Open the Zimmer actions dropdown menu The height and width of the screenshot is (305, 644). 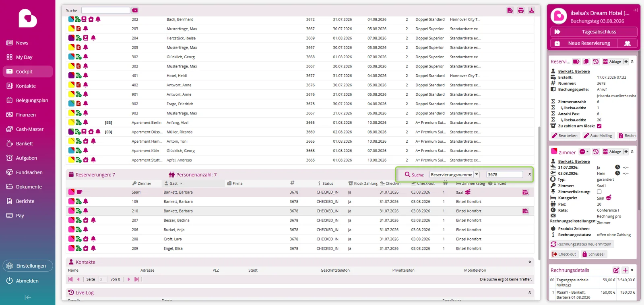[584, 151]
